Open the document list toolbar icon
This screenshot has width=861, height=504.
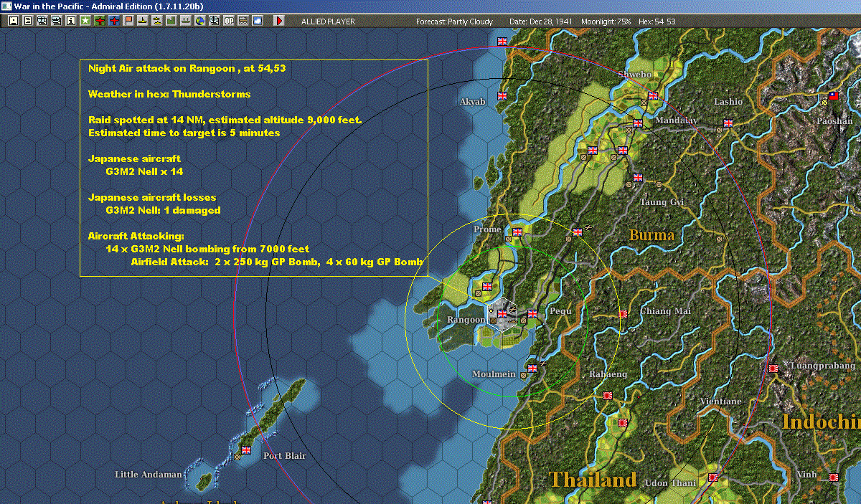tap(28, 21)
